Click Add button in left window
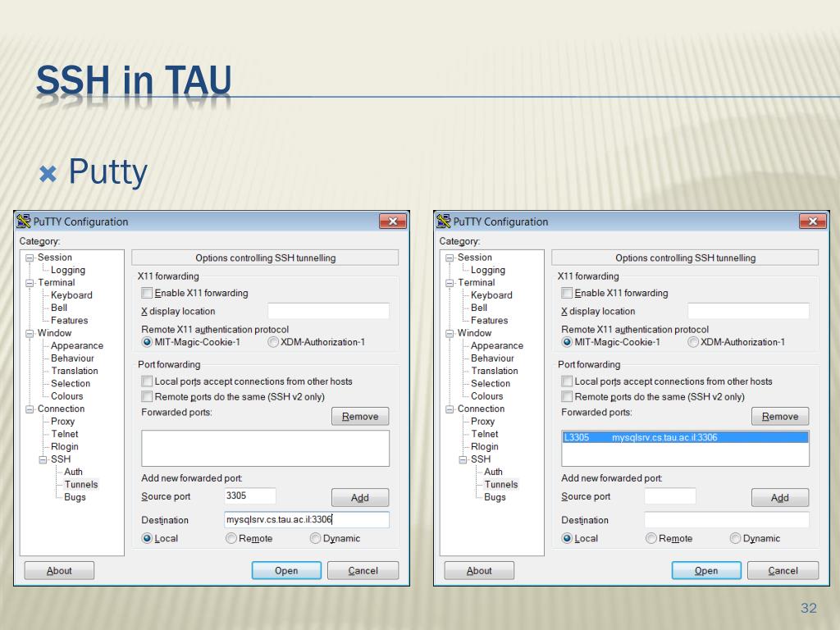The width and height of the screenshot is (840, 630). [360, 498]
